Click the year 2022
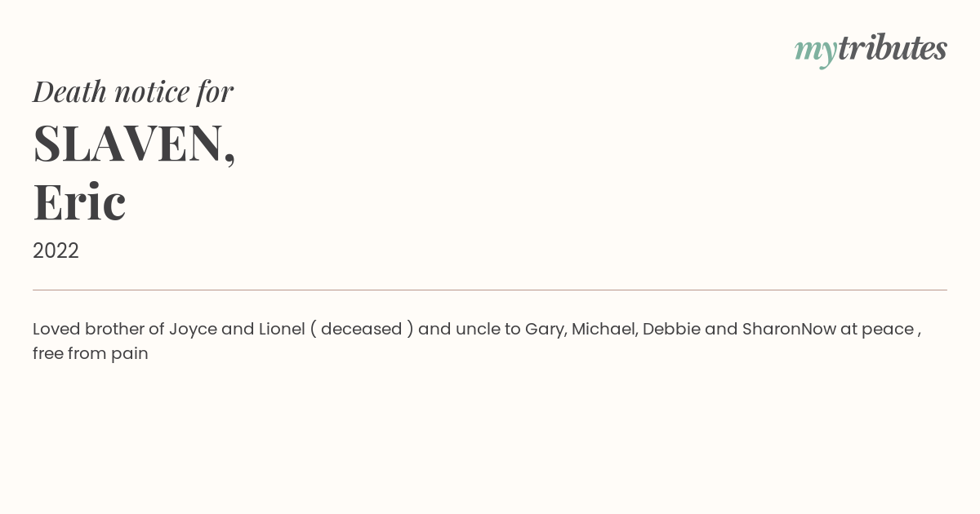980x514 pixels. pyautogui.click(x=56, y=250)
